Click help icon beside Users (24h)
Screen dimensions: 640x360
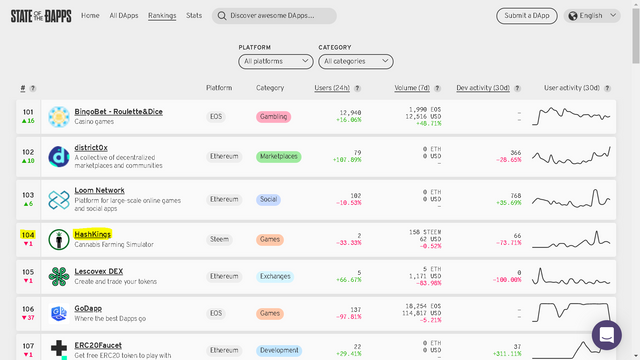click(x=357, y=88)
